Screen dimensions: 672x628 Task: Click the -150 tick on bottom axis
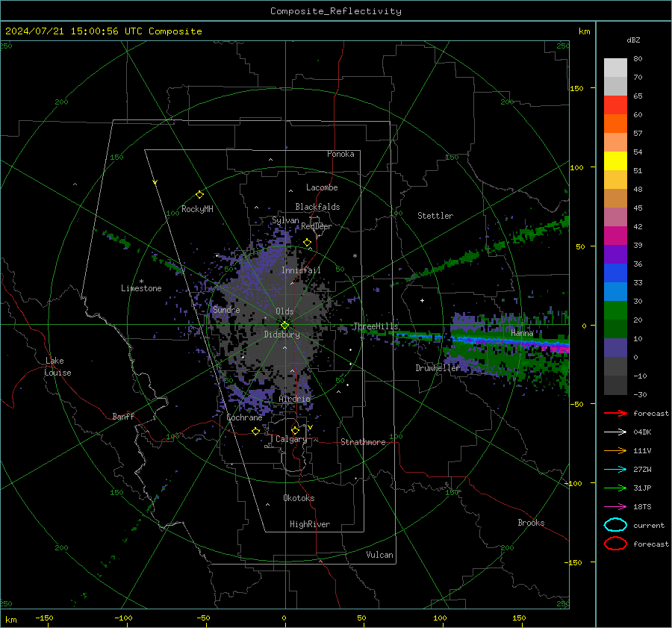[x=44, y=618]
